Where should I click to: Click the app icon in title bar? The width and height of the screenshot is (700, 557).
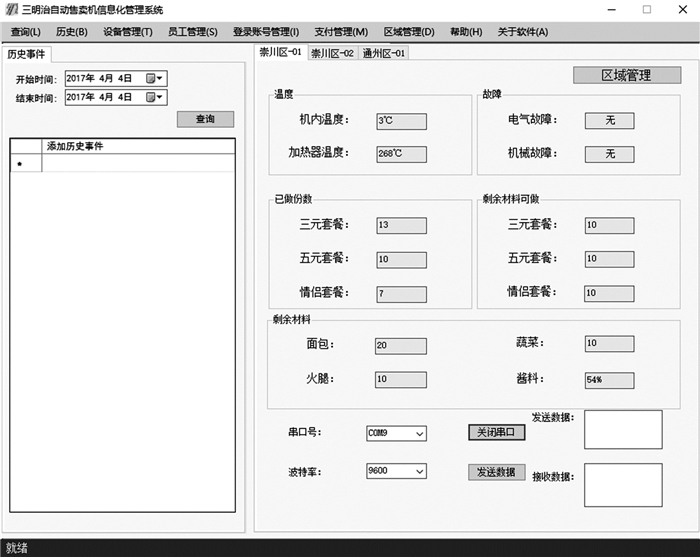tap(11, 9)
